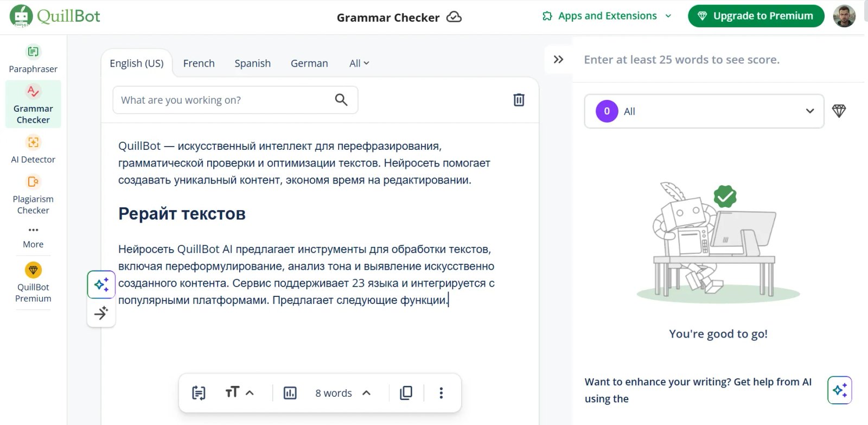This screenshot has width=868, height=425.
Task: Collapse the suggestions panel with double chevron
Action: [x=558, y=59]
